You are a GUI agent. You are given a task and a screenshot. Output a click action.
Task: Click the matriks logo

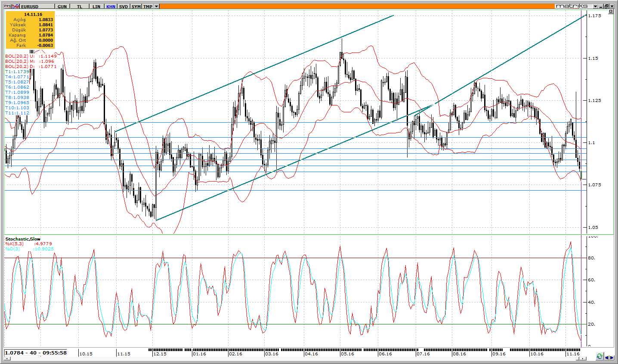[x=572, y=6]
